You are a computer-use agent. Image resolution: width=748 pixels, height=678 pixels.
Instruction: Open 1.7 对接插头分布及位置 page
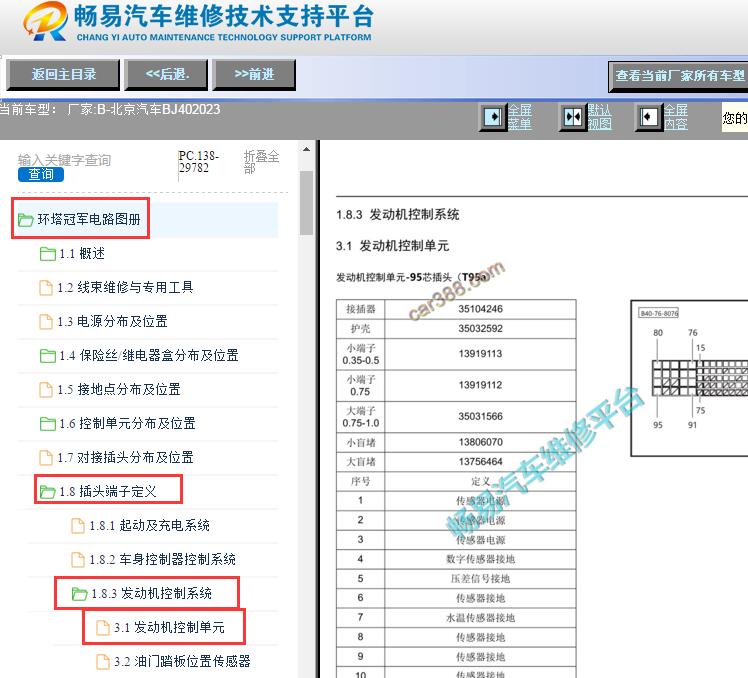coord(125,458)
